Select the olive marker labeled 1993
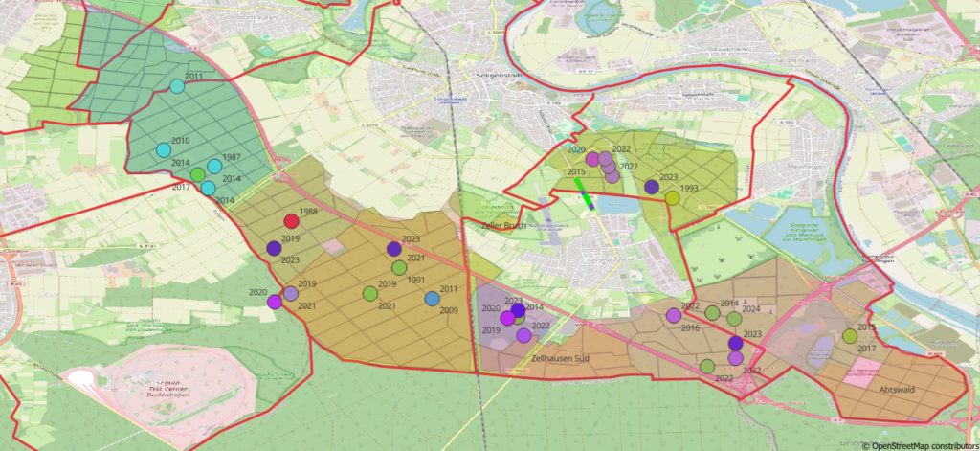 point(673,198)
